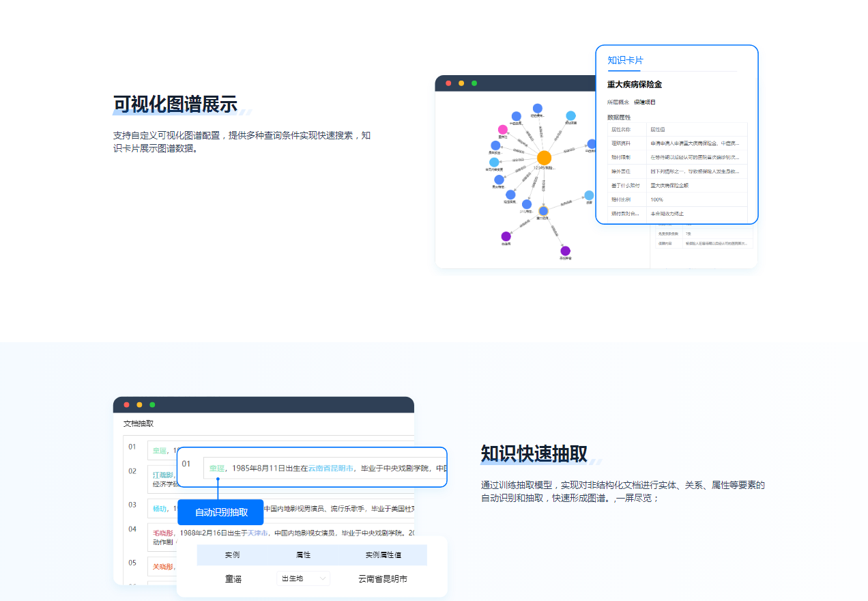The image size is (868, 601).
Task: Click the 毛晓彤 name in row 04
Action: (164, 533)
